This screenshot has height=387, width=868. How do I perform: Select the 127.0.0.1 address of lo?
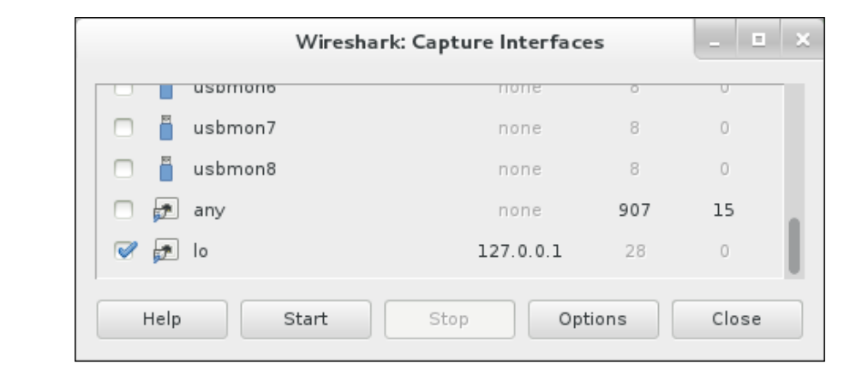tap(519, 252)
